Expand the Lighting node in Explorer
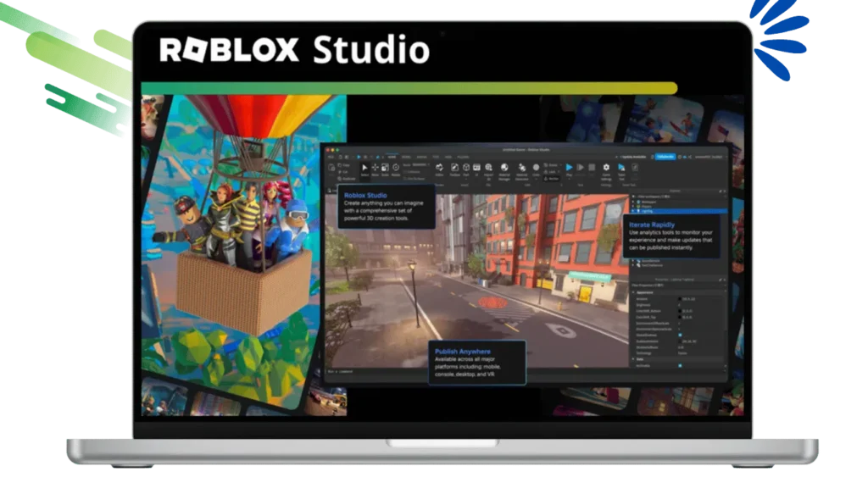The image size is (868, 488). (634, 211)
